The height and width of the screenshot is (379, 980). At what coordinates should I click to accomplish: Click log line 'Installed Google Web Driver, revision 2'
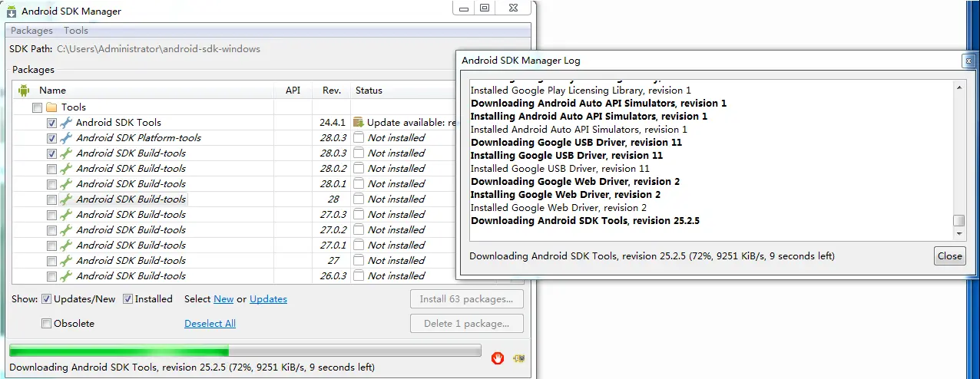point(558,208)
